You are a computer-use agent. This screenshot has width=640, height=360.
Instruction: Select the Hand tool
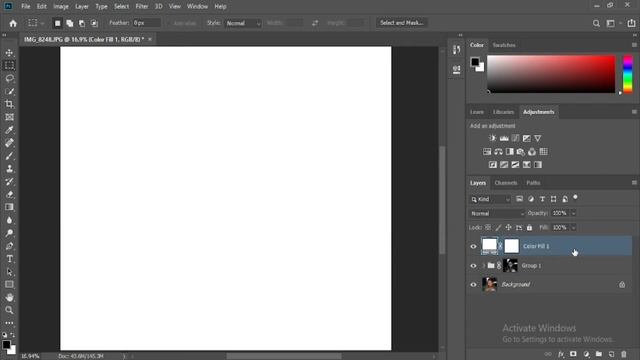point(9,298)
